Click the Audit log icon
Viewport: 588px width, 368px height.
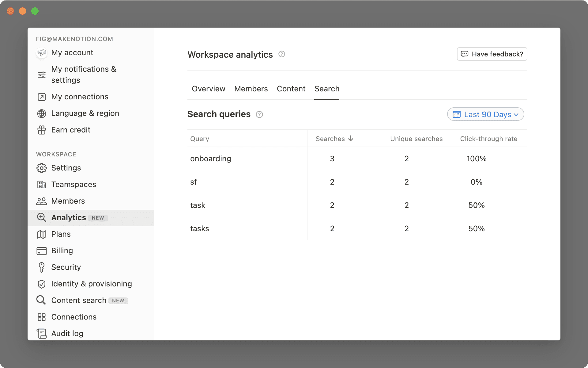pyautogui.click(x=41, y=333)
